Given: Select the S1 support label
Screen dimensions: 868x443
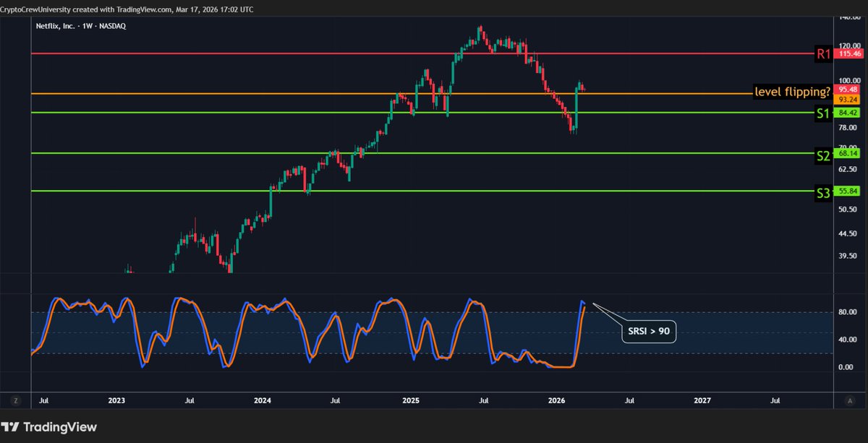Looking at the screenshot, I should pos(822,113).
